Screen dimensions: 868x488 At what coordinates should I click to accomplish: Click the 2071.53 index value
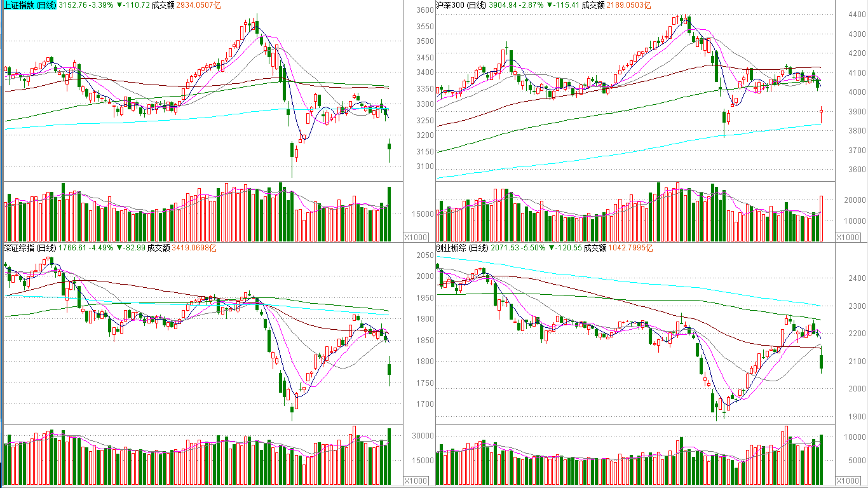click(x=504, y=248)
